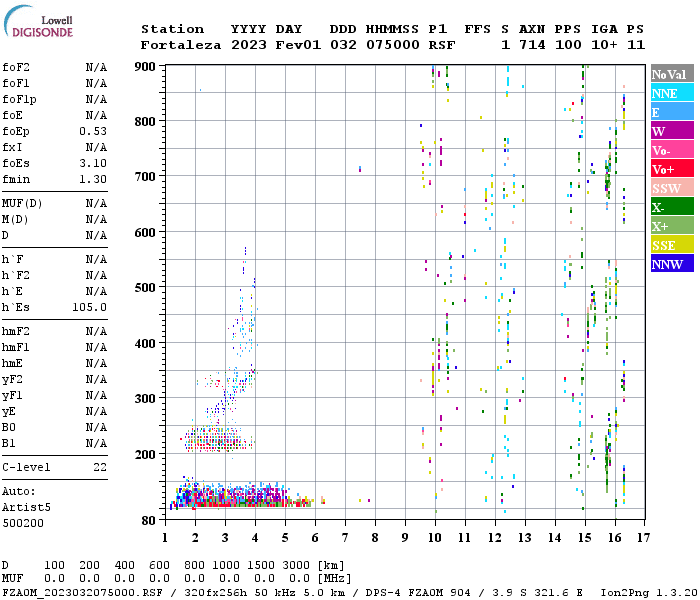Click the 500200 version number
This screenshot has width=700, height=600.
23,523
